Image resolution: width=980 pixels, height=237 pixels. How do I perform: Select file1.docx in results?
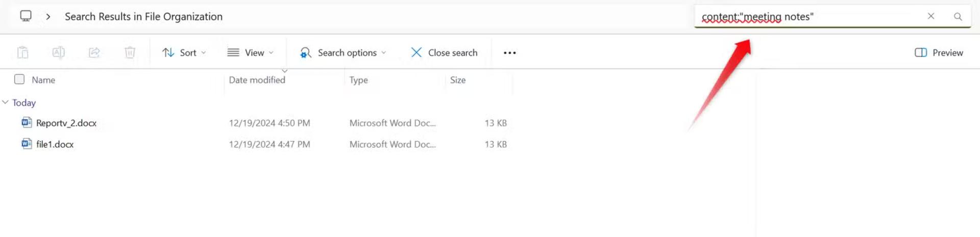[x=55, y=144]
